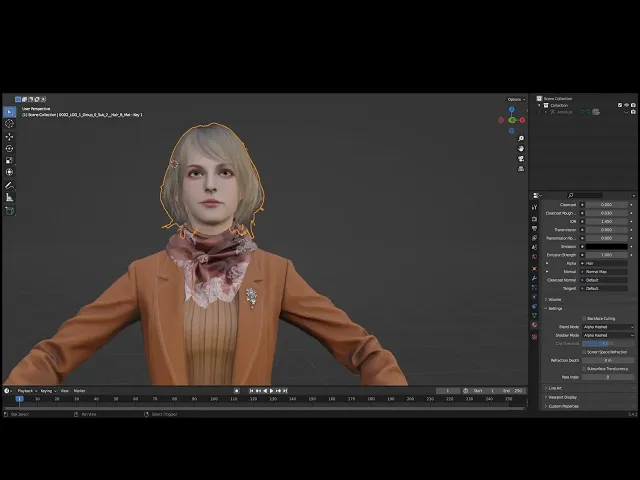
Task: Toggle Armature render camera icon
Action: point(633,112)
